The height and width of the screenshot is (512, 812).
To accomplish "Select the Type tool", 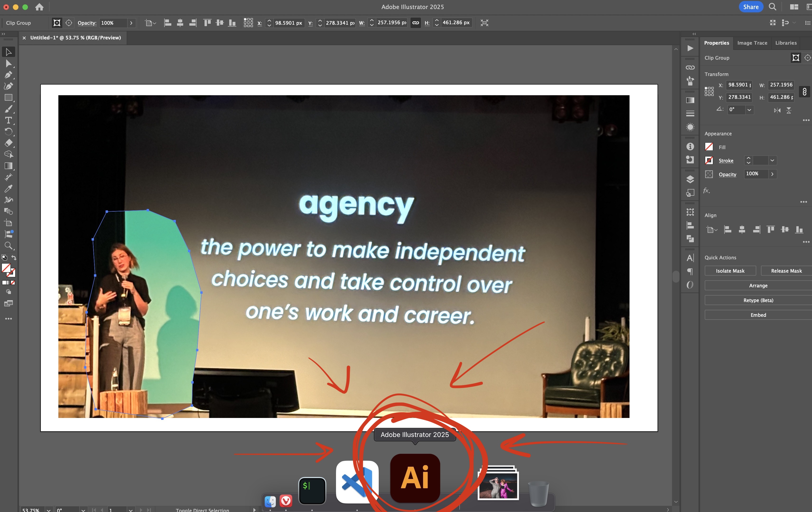I will [9, 120].
